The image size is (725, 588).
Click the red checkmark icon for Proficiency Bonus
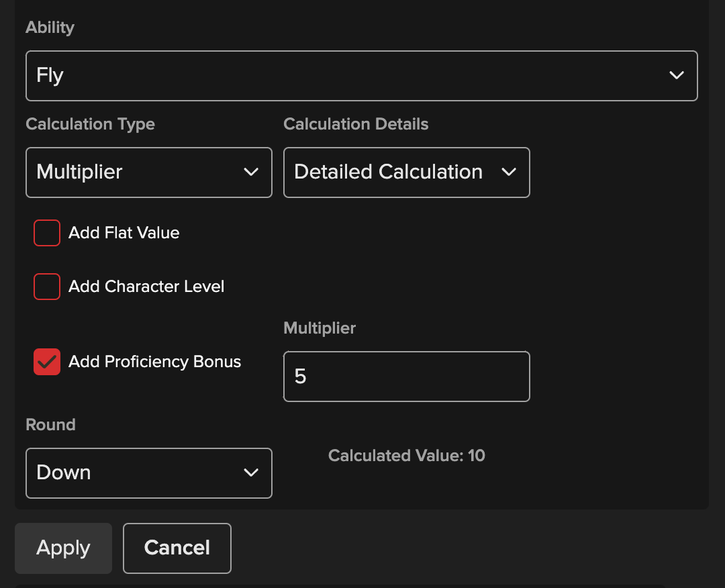47,362
